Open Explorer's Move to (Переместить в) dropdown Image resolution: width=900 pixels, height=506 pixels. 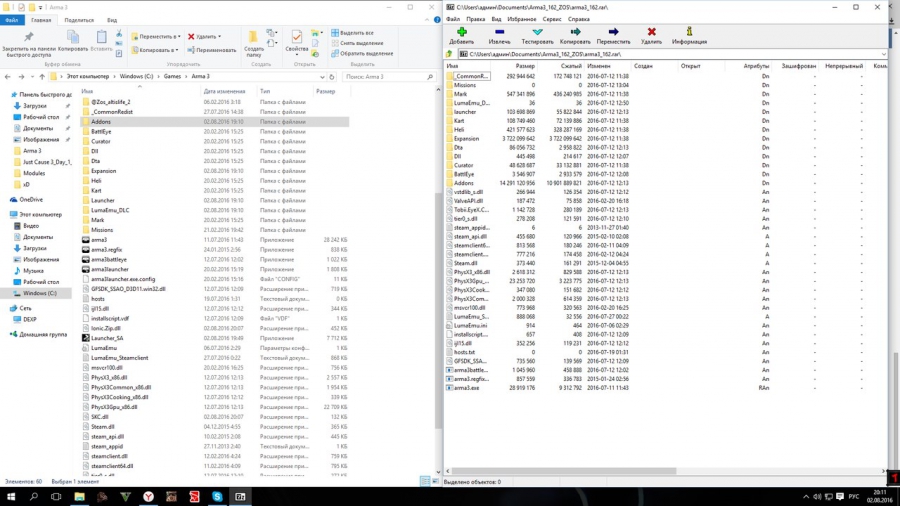tap(156, 36)
